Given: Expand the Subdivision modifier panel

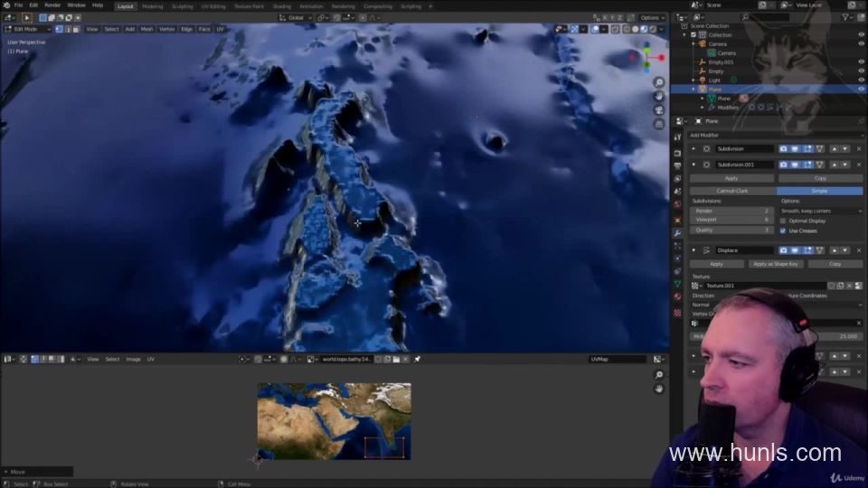Looking at the screenshot, I should (x=693, y=149).
